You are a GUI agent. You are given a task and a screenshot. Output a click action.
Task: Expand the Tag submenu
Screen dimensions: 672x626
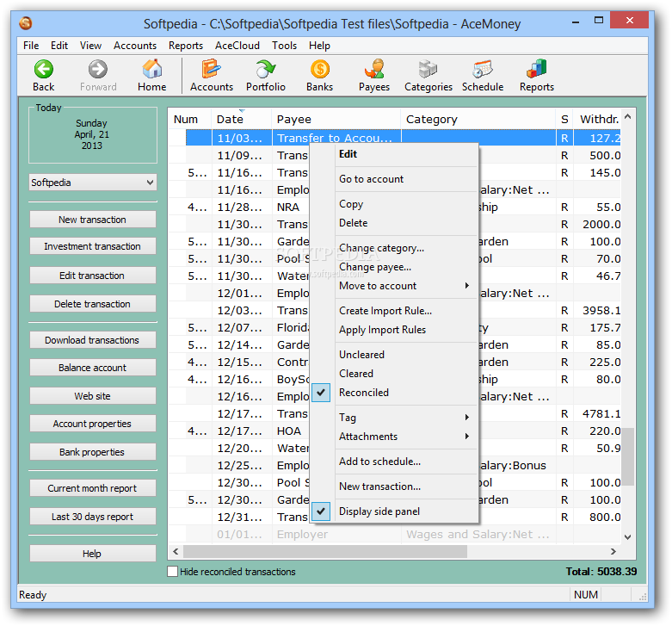tap(393, 418)
